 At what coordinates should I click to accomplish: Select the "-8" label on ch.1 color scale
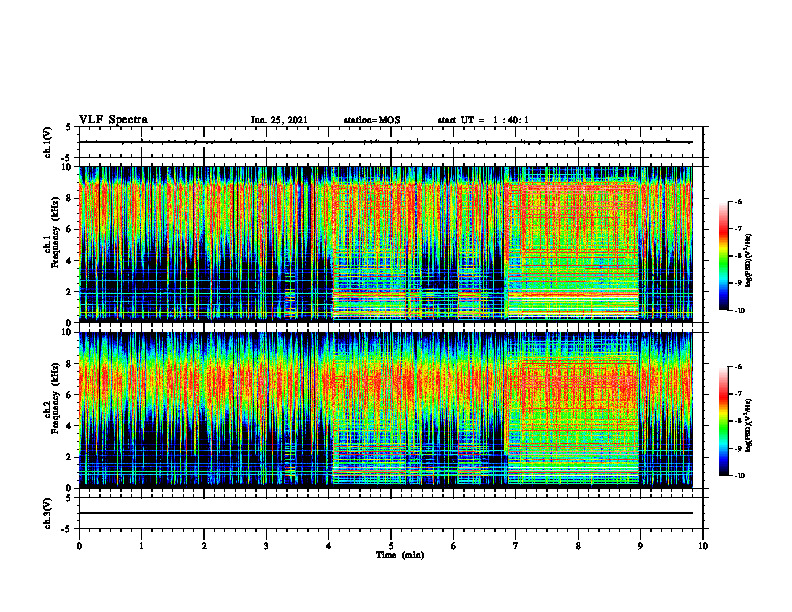[738, 256]
